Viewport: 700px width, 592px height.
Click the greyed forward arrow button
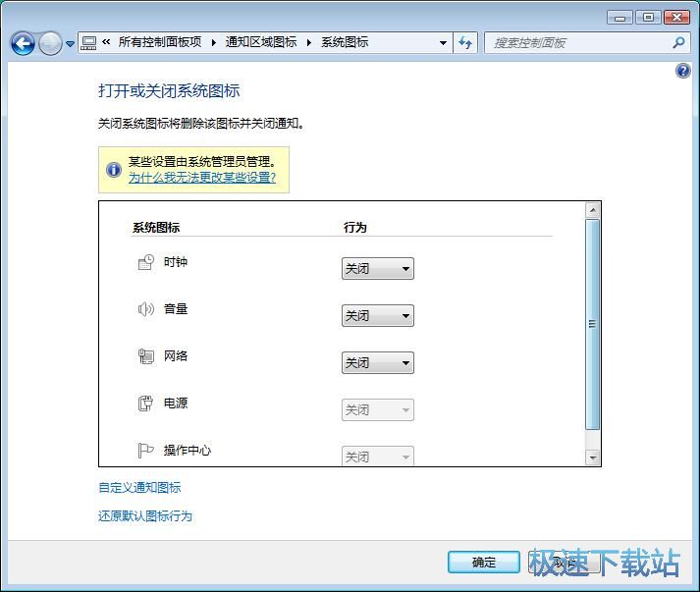tap(50, 43)
